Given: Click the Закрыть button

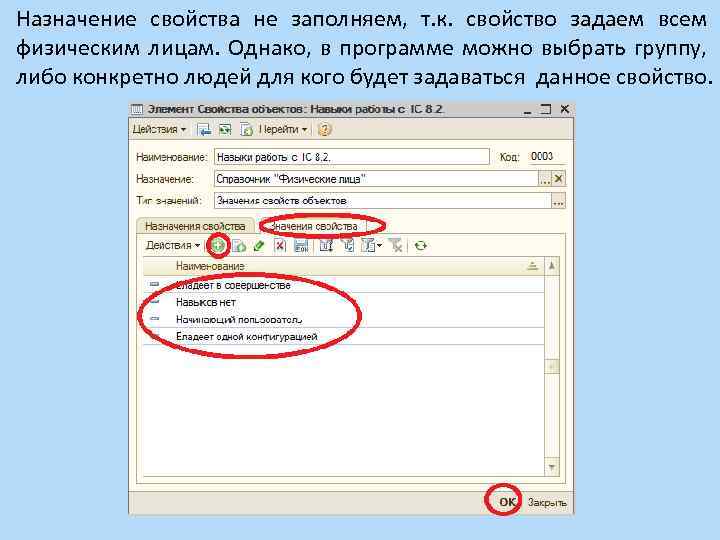Looking at the screenshot, I should [x=547, y=502].
